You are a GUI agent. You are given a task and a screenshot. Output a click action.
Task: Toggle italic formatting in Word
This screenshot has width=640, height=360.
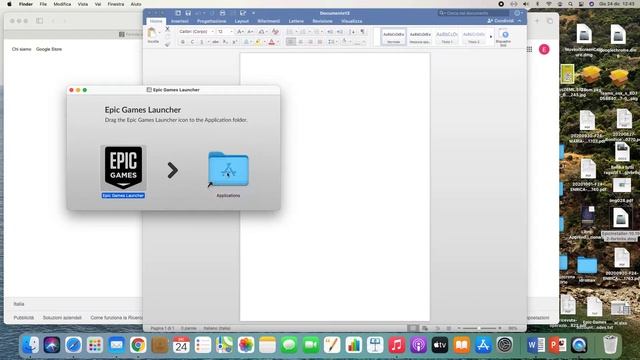[192, 42]
